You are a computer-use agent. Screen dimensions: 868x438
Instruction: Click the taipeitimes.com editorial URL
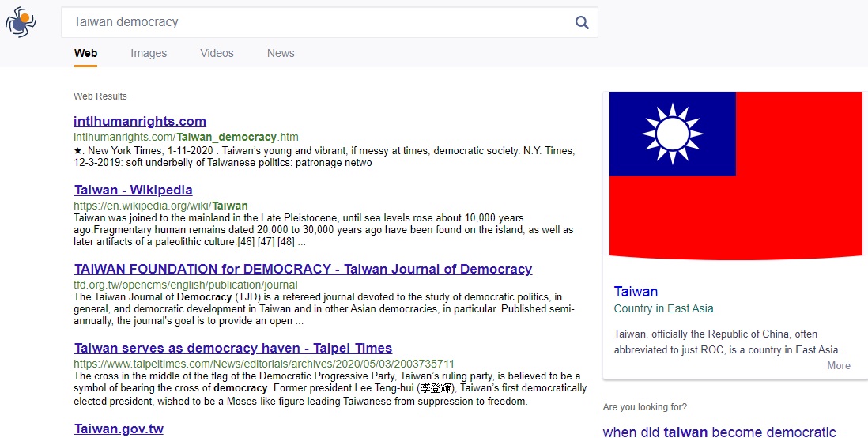[264, 364]
